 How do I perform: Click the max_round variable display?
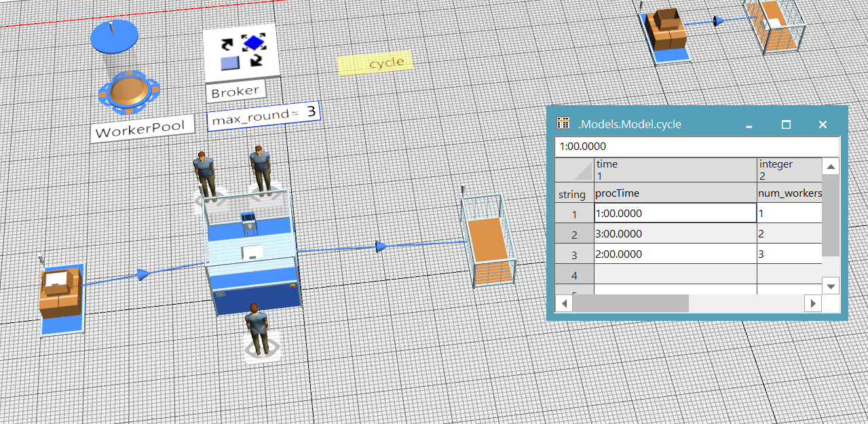[263, 117]
